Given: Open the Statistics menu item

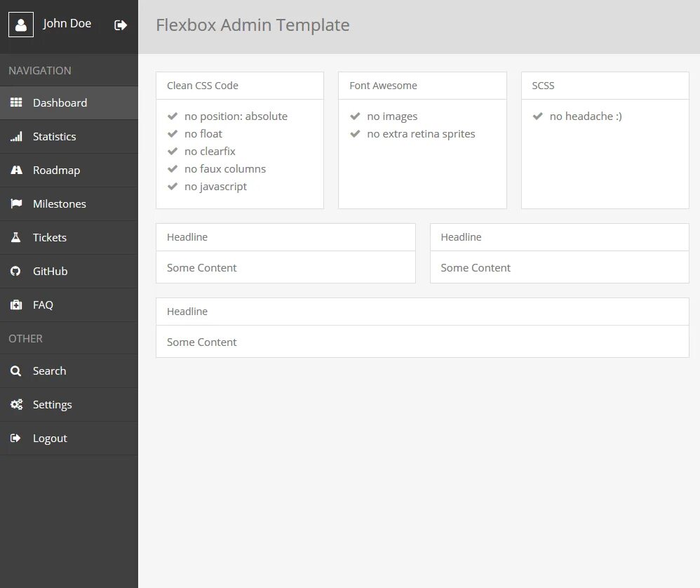Looking at the screenshot, I should [x=55, y=137].
